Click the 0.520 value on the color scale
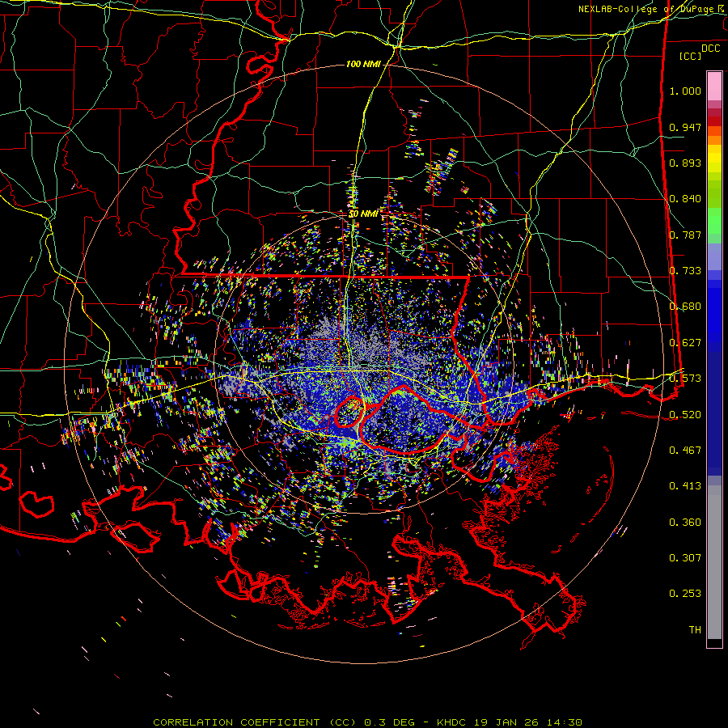728x728 pixels. (x=685, y=415)
